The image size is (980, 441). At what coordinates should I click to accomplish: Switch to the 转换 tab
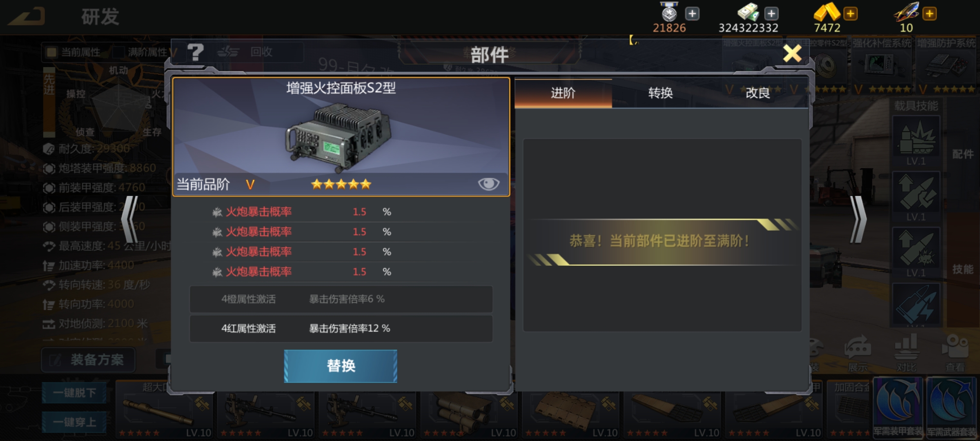[660, 93]
